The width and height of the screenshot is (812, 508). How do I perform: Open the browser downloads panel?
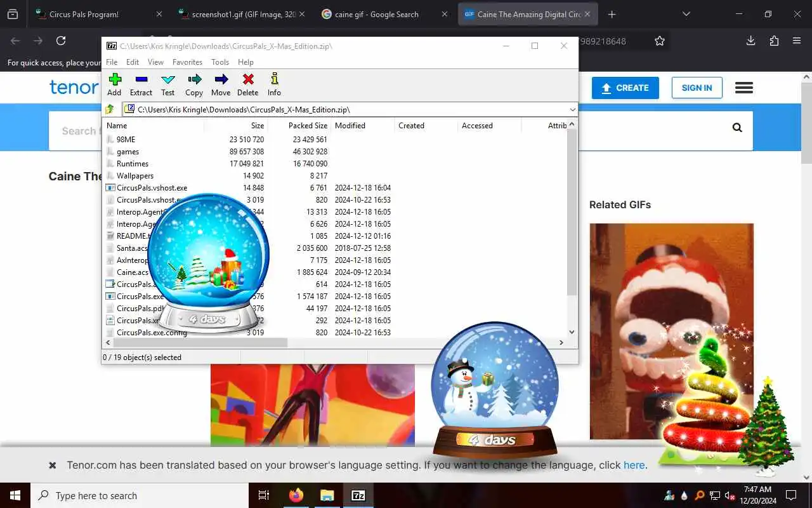click(x=750, y=41)
